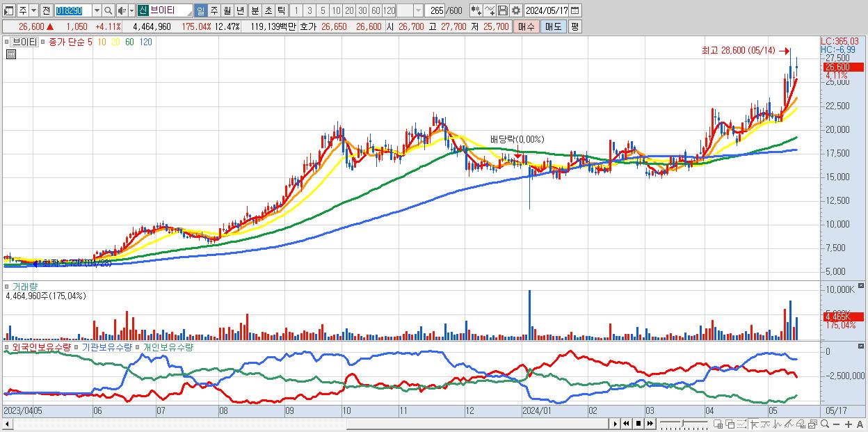Viewport: 868px width, 432px height.
Task: Switch to 틱 tick period
Action: coord(281,10)
